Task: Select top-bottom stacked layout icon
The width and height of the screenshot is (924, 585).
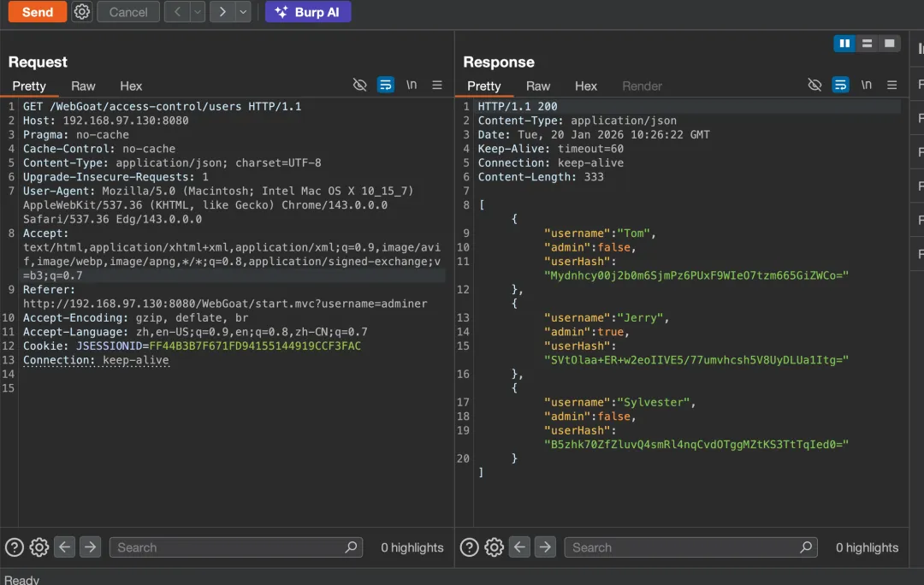Action: 867,44
